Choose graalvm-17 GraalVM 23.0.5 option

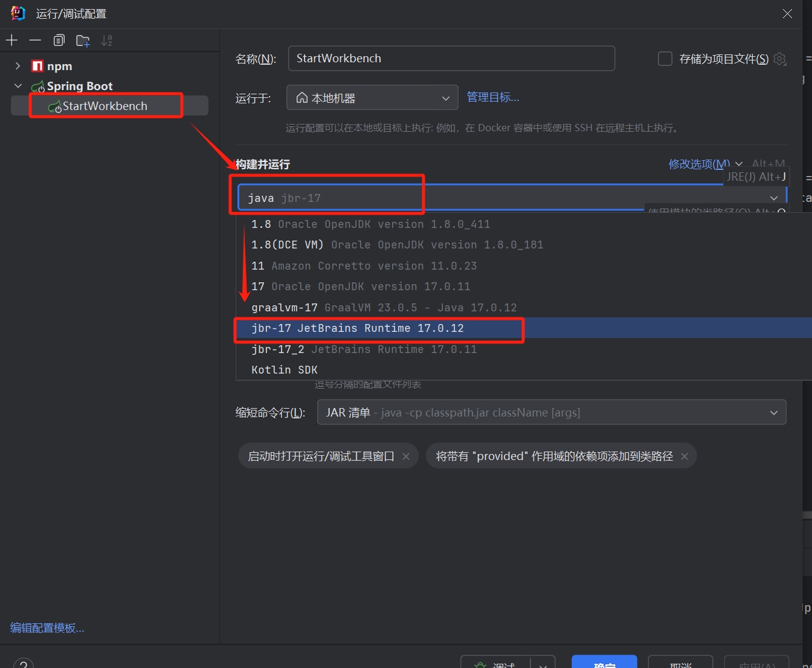coord(524,308)
